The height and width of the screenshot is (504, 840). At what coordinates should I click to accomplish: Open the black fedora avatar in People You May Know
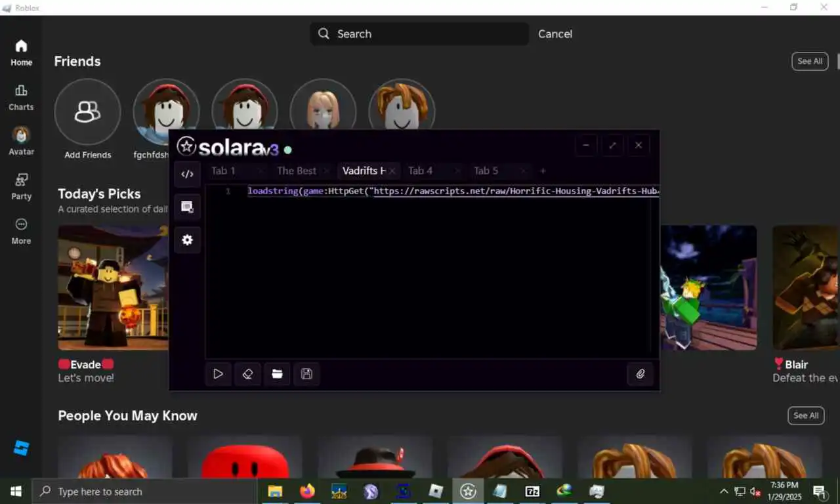coord(375,457)
